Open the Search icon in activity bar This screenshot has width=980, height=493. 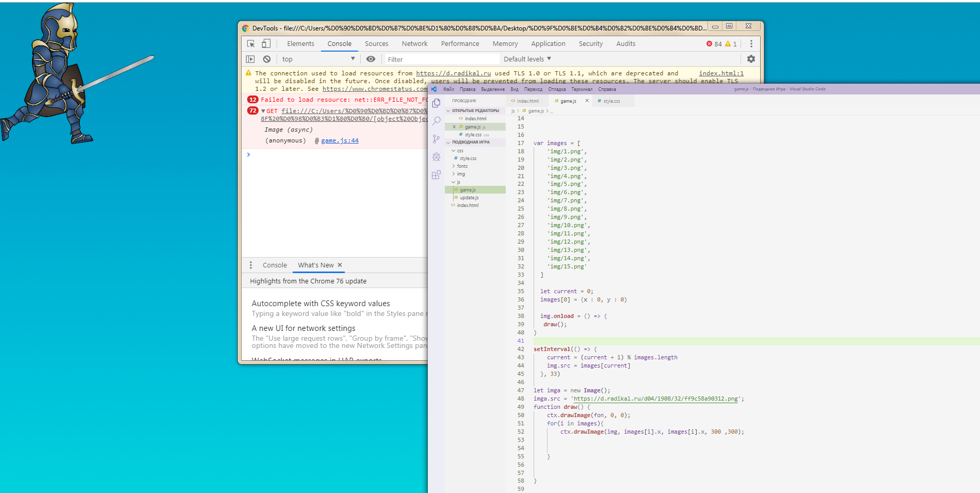tap(436, 121)
